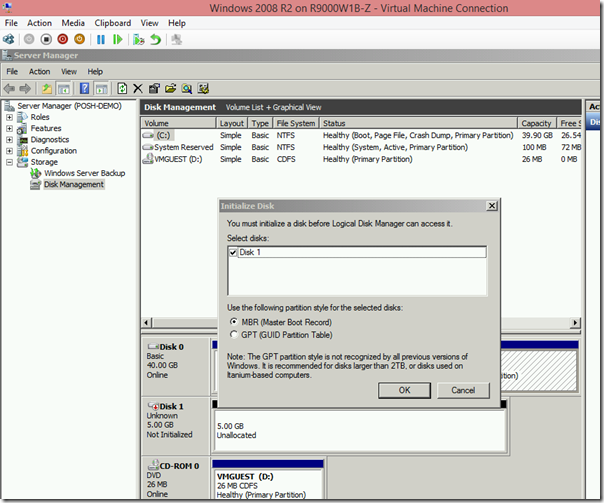Click the orange Save state VM icon
604x503 pixels.
pos(79,39)
